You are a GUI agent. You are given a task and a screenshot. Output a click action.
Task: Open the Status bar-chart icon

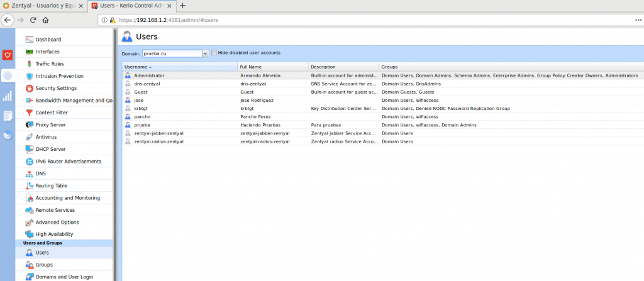(8, 96)
